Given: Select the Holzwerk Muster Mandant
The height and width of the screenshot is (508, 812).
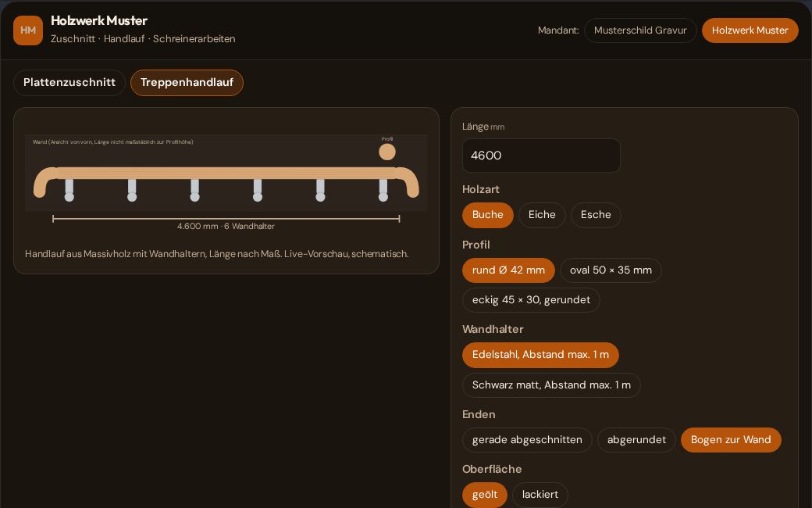Looking at the screenshot, I should 750,30.
